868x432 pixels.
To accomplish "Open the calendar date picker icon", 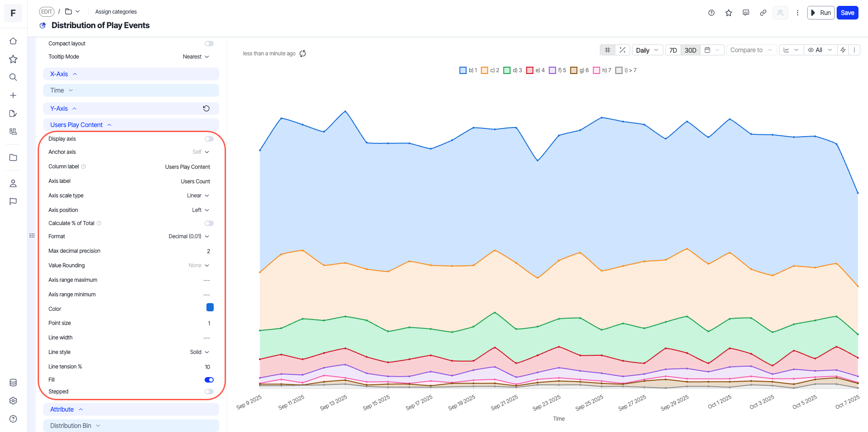I will point(707,50).
